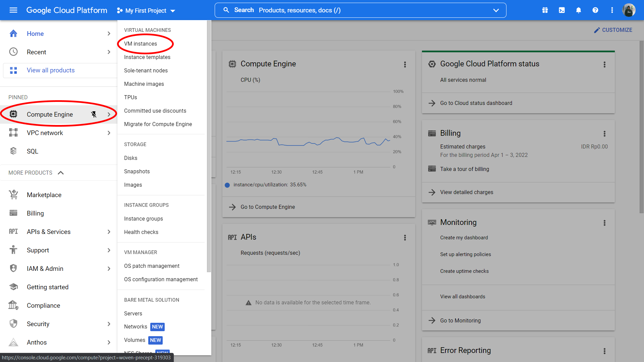The width and height of the screenshot is (644, 362).
Task: Select VM instances from the menu
Action: tap(140, 44)
